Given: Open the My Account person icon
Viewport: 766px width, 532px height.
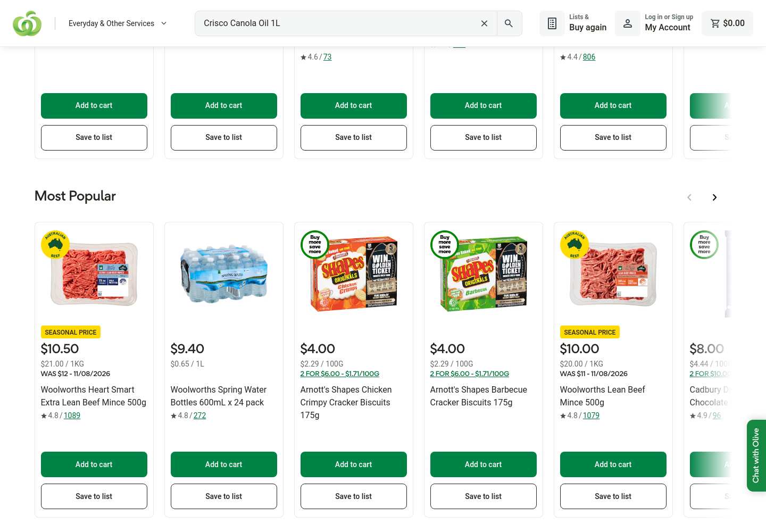Looking at the screenshot, I should coord(628,23).
